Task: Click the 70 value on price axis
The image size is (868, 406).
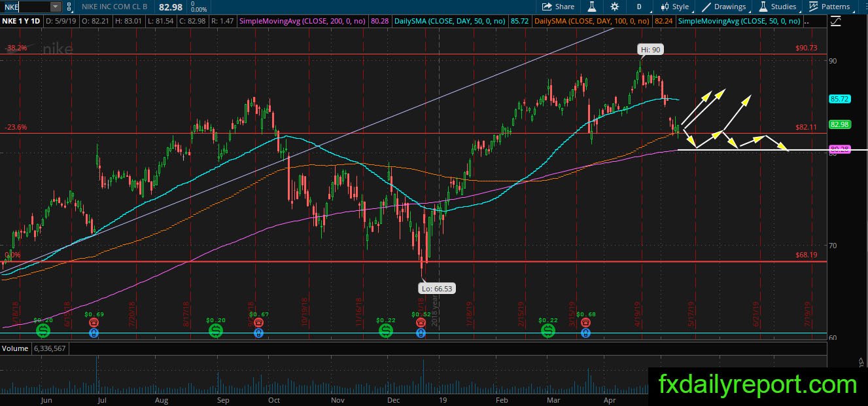Action: 833,246
